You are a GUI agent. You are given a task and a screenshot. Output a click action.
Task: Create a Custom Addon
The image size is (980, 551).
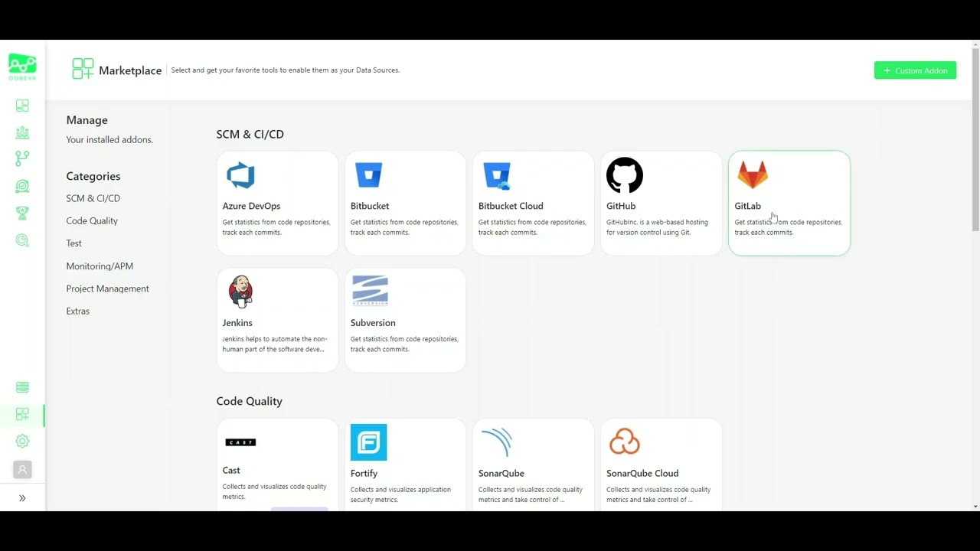pyautogui.click(x=915, y=70)
